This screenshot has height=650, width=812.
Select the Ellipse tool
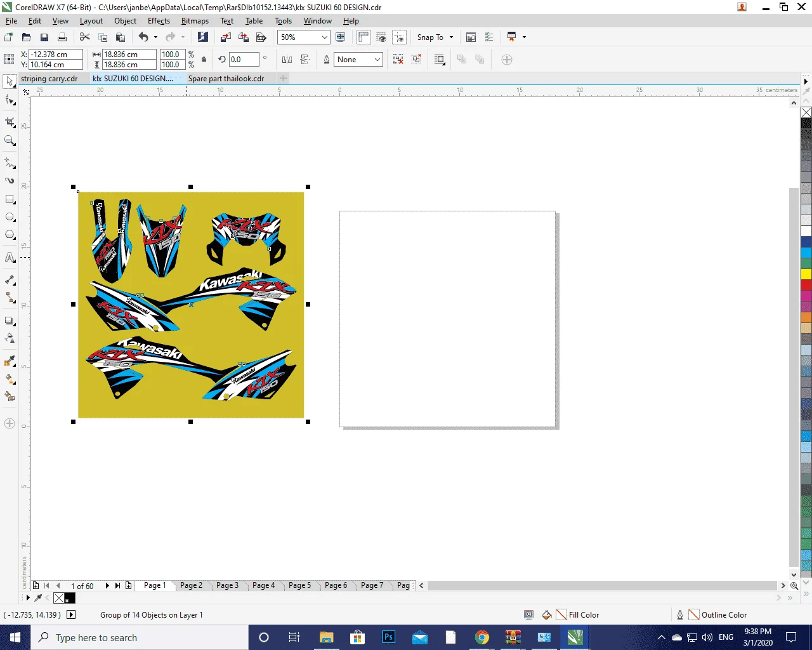click(x=10, y=217)
